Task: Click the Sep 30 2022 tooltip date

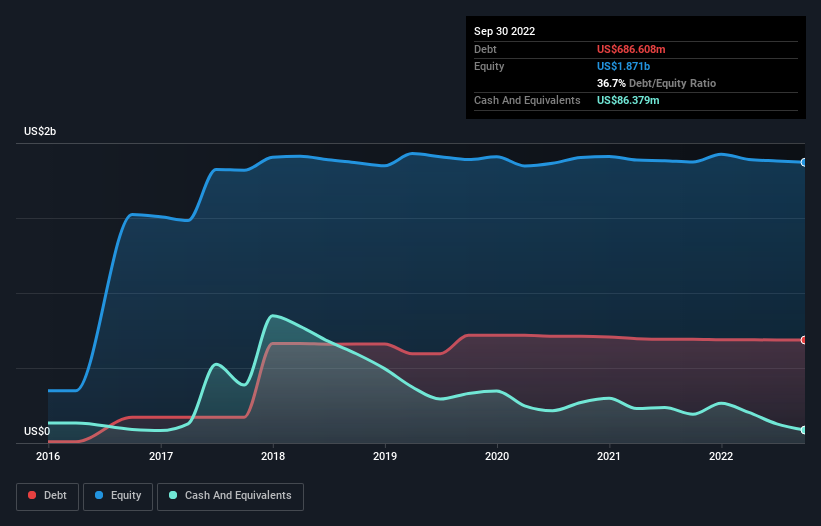Action: (x=504, y=31)
